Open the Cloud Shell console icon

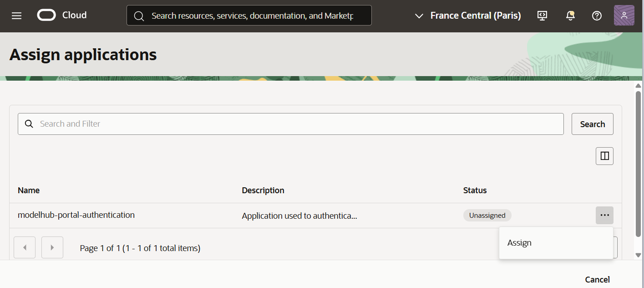(x=542, y=15)
